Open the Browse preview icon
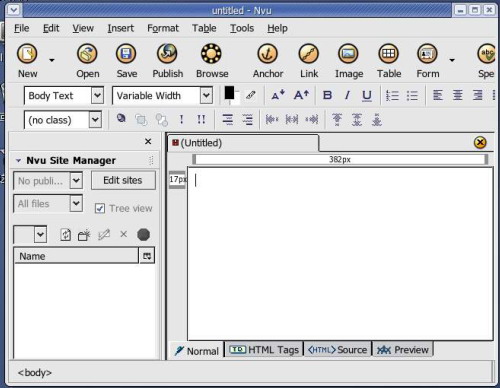Image resolution: width=500 pixels, height=388 pixels. point(211,54)
